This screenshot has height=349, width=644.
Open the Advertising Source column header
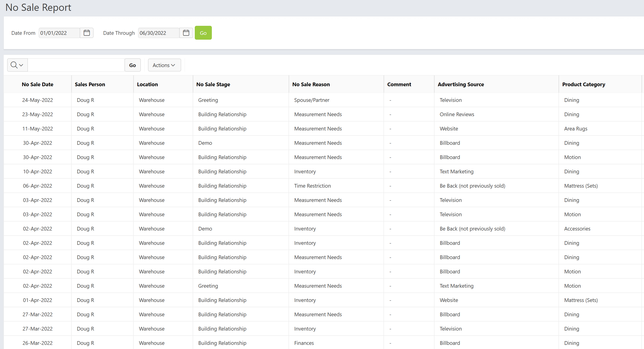tap(461, 84)
